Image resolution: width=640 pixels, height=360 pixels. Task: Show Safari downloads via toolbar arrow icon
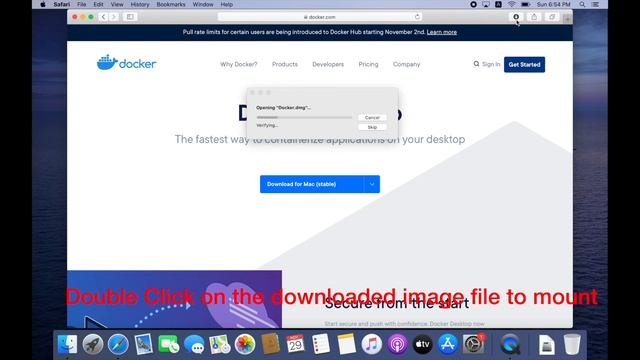(x=516, y=17)
